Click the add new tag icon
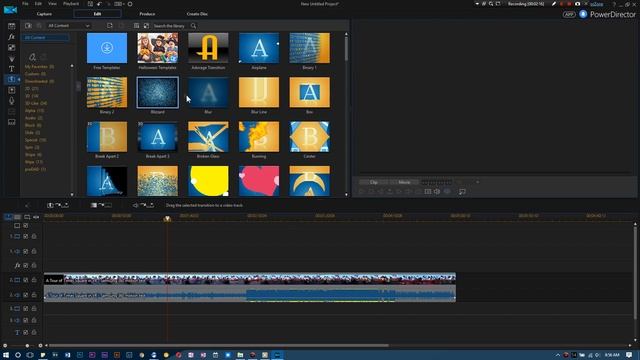Image resolution: width=640 pixels, height=360 pixels. tap(32, 56)
